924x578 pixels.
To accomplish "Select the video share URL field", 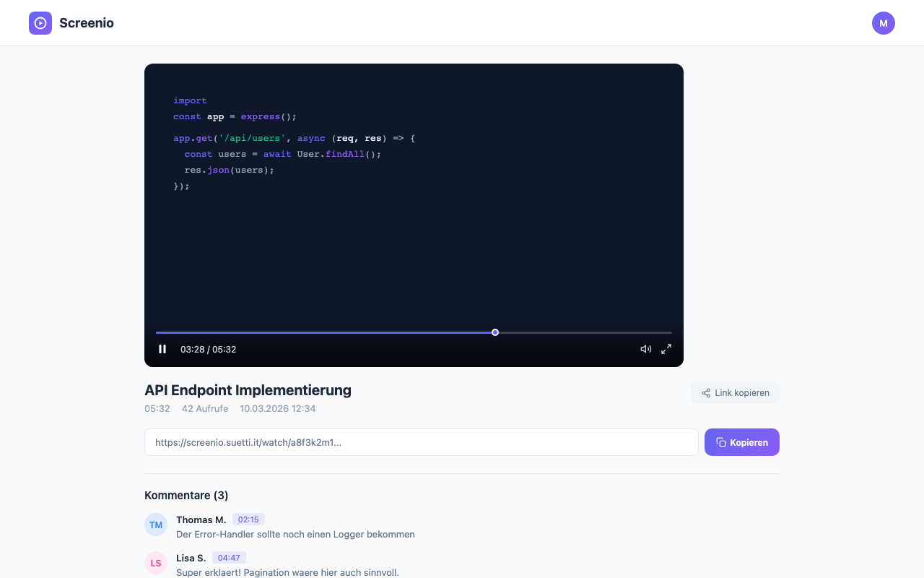I will tap(422, 441).
